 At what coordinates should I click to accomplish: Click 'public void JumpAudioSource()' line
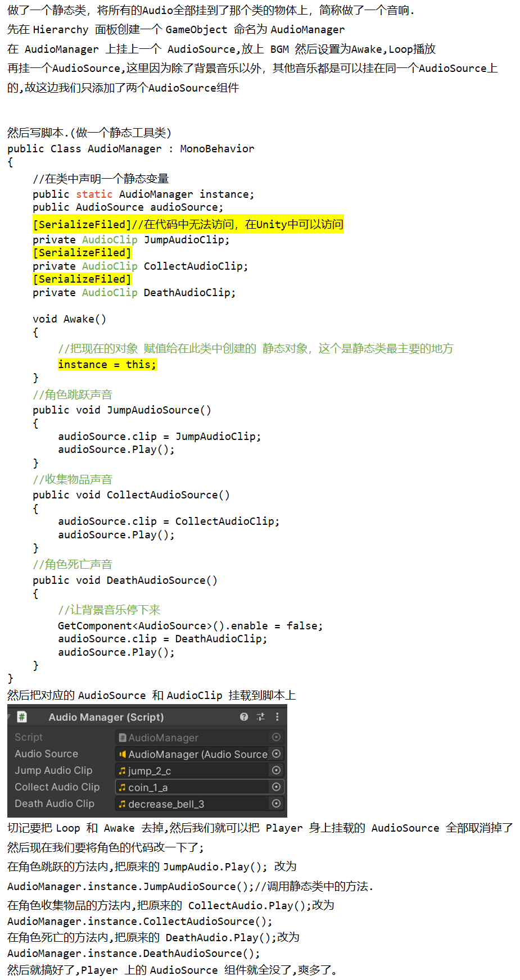tap(122, 410)
